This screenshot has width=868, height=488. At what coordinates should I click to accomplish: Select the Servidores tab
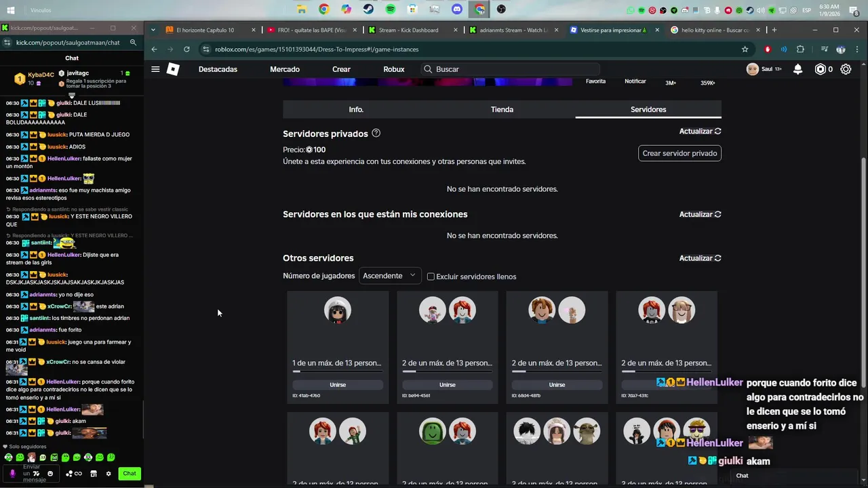click(x=648, y=109)
